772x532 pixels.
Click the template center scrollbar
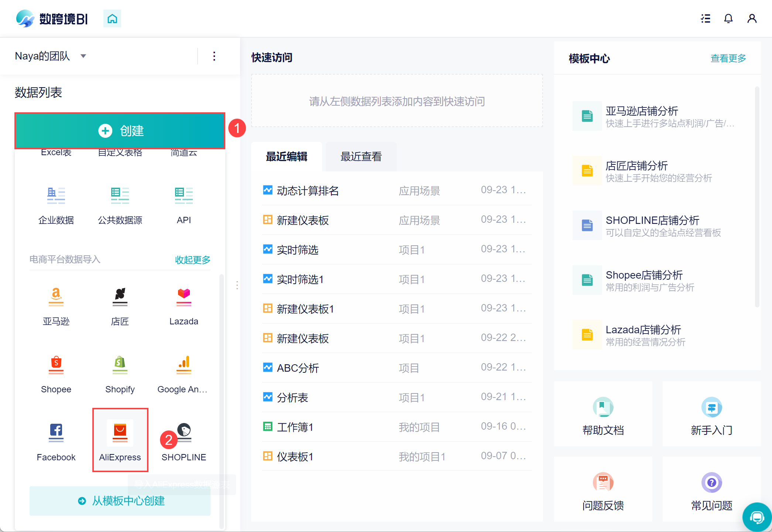757,197
